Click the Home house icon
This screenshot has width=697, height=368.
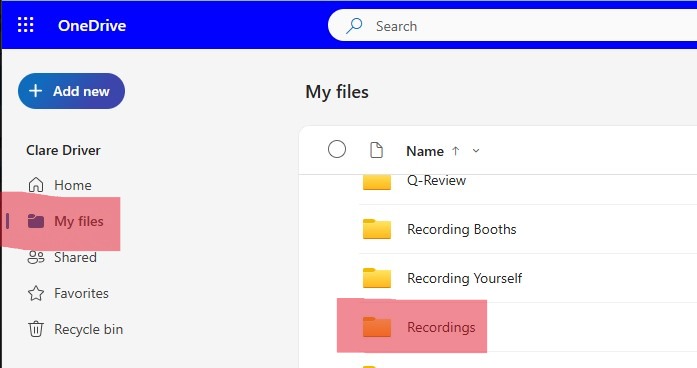pos(36,185)
